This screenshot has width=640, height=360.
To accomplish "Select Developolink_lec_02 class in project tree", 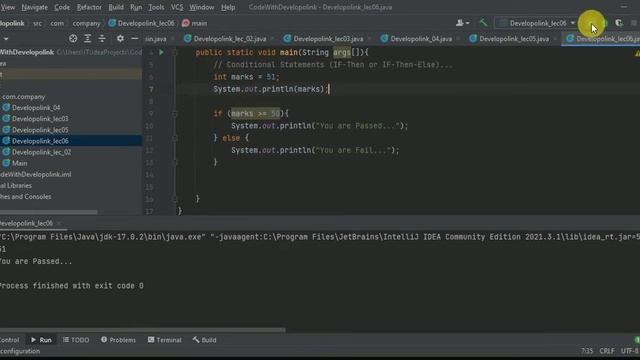I will (x=41, y=151).
